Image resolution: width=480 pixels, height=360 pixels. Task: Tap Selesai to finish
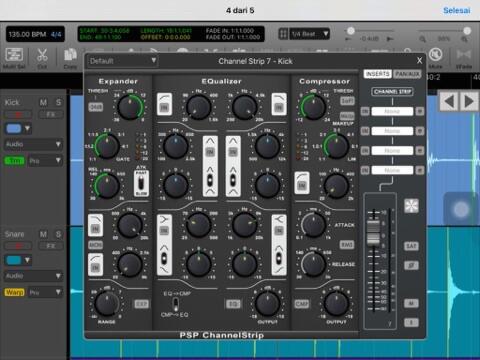point(457,10)
